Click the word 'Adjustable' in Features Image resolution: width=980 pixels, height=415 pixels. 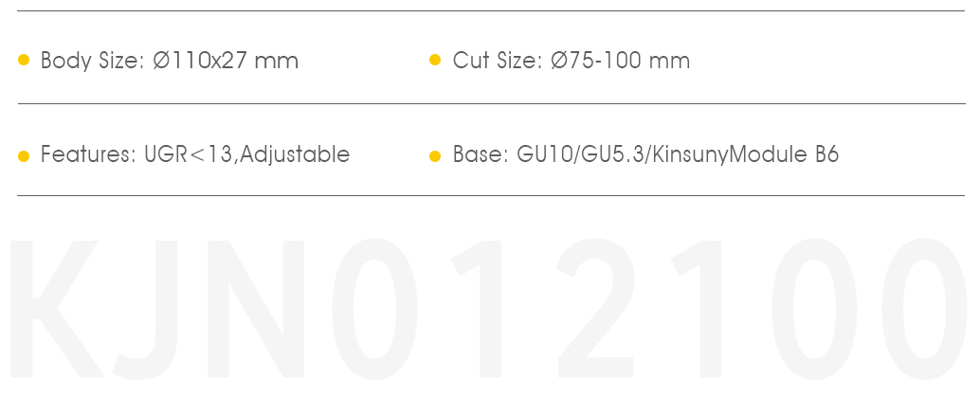(x=295, y=153)
